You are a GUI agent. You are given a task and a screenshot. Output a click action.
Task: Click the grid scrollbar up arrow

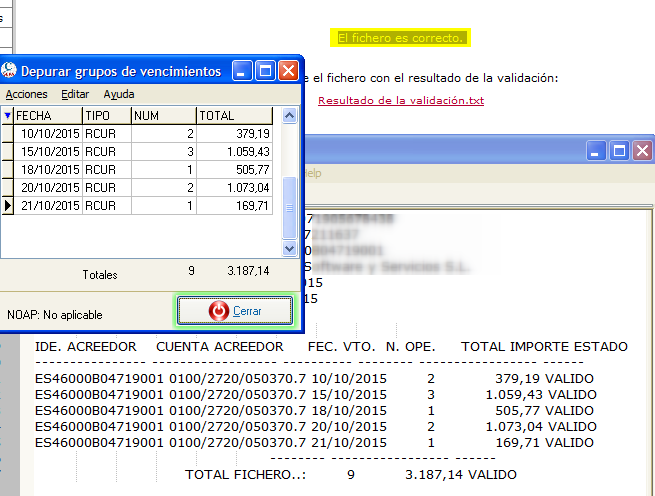coord(290,116)
